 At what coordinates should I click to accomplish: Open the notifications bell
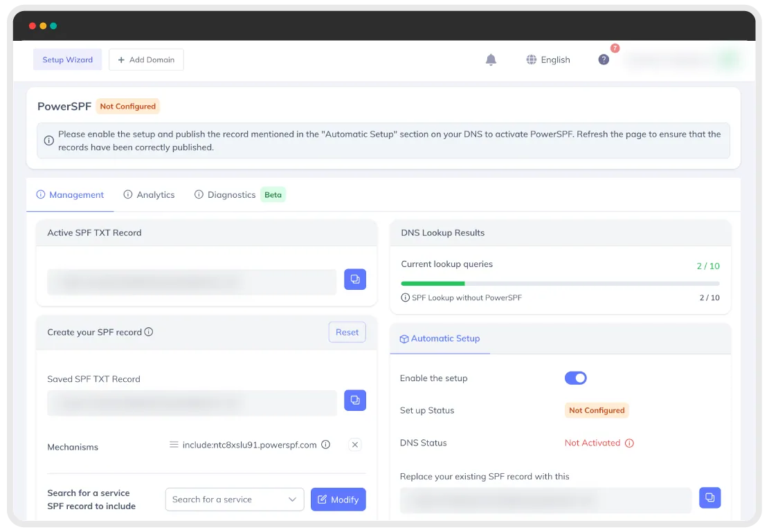click(x=491, y=59)
